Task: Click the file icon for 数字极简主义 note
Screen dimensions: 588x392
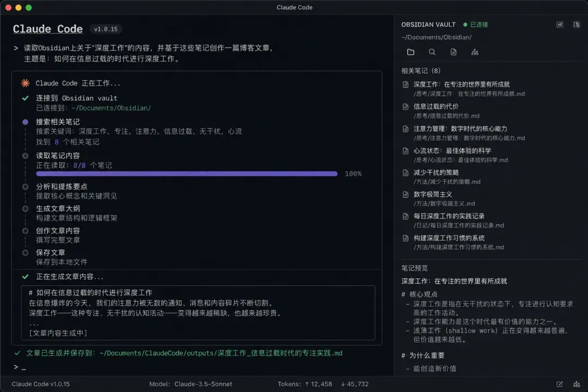Action: pos(406,194)
